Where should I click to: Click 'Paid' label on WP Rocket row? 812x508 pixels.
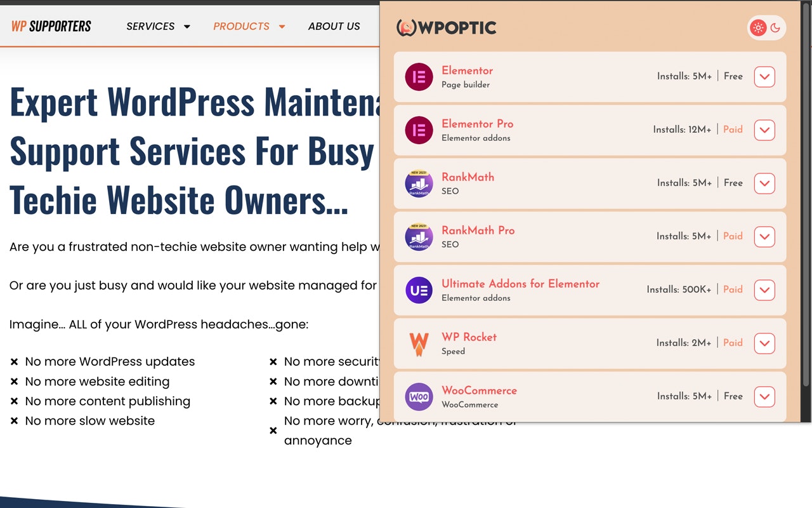(x=733, y=343)
